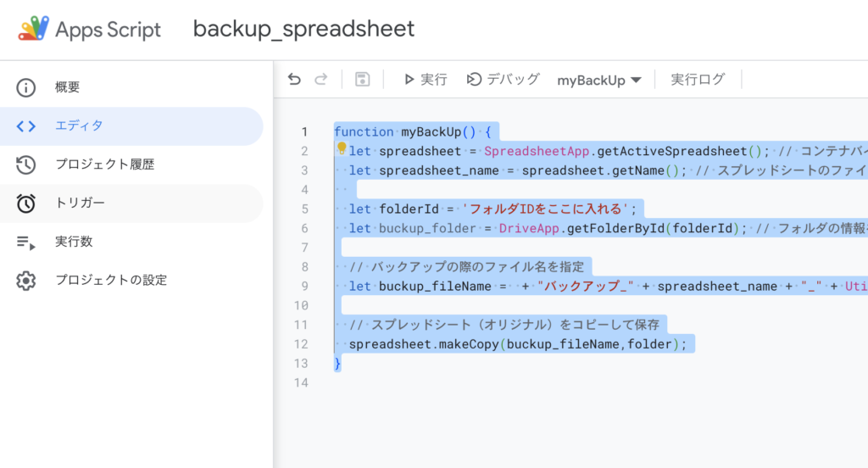Click the lightbulb hint icon on line 2

tap(342, 149)
